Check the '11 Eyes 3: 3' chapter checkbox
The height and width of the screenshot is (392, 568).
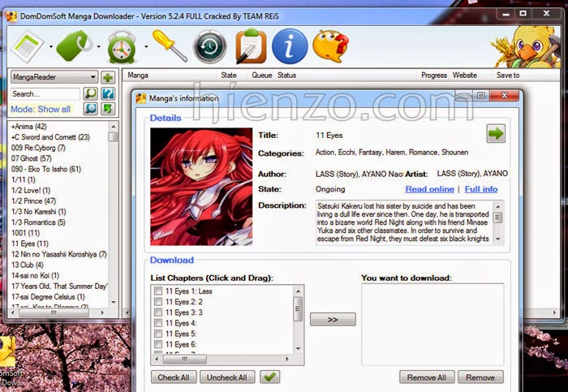[x=158, y=312]
